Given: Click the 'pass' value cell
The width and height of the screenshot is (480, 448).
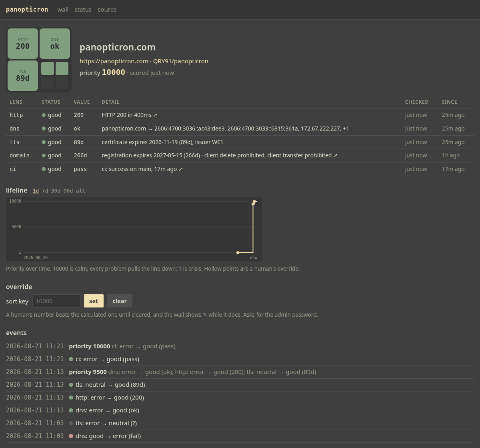Looking at the screenshot, I should point(80,169).
